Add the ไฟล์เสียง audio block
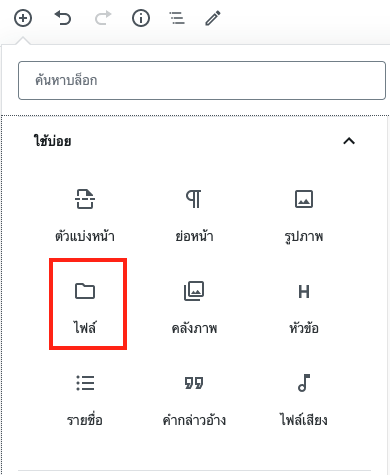Viewport: 390px width, 475px height. tap(304, 399)
